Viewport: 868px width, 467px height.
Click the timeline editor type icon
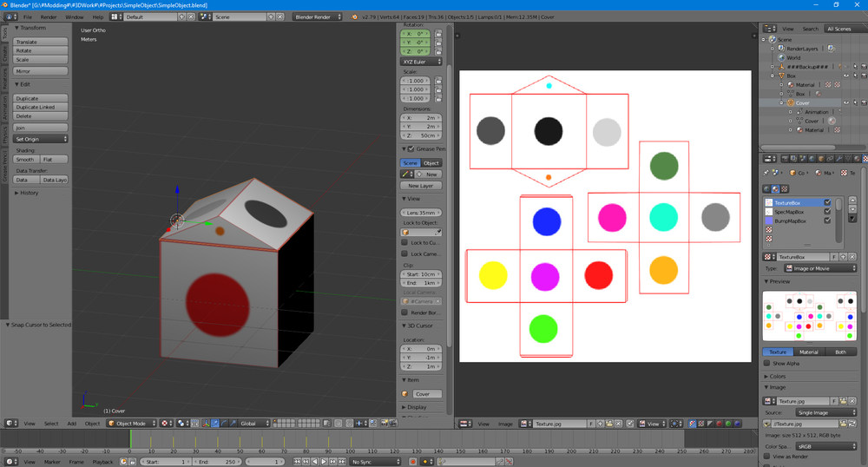click(x=10, y=462)
